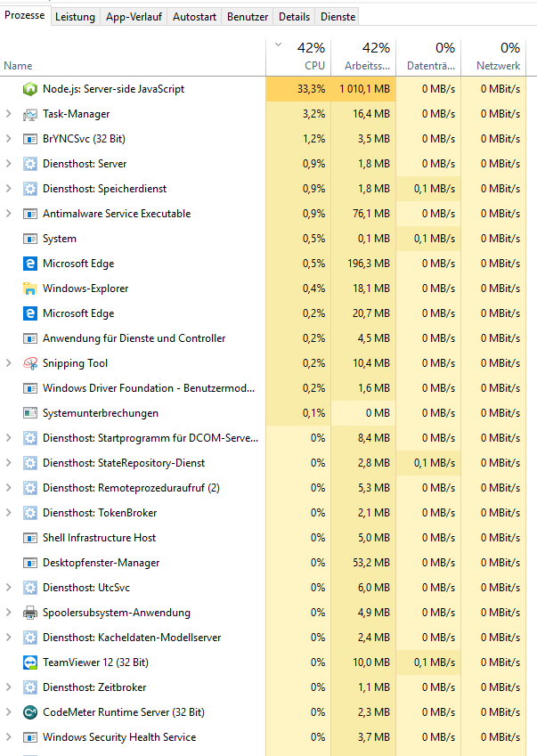Screen dimensions: 537x756
Task: Sort by Netzwerk column header
Action: point(493,57)
